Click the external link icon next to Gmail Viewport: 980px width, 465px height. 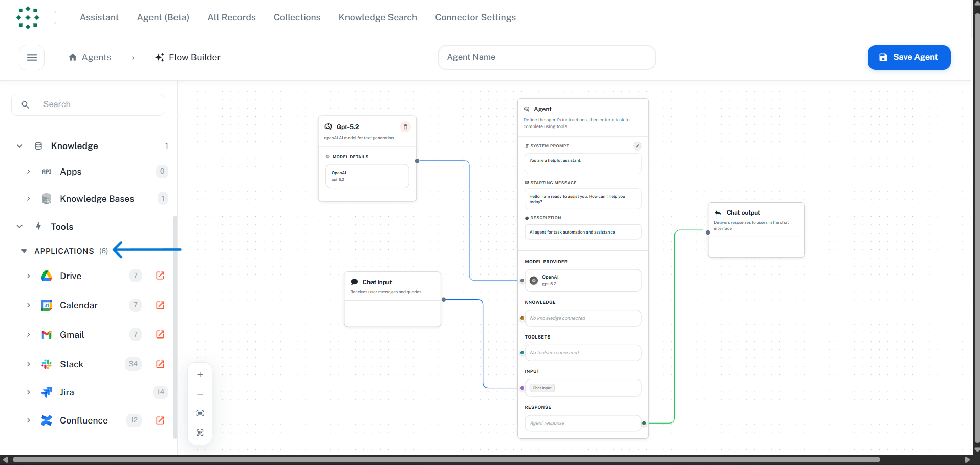pos(160,334)
